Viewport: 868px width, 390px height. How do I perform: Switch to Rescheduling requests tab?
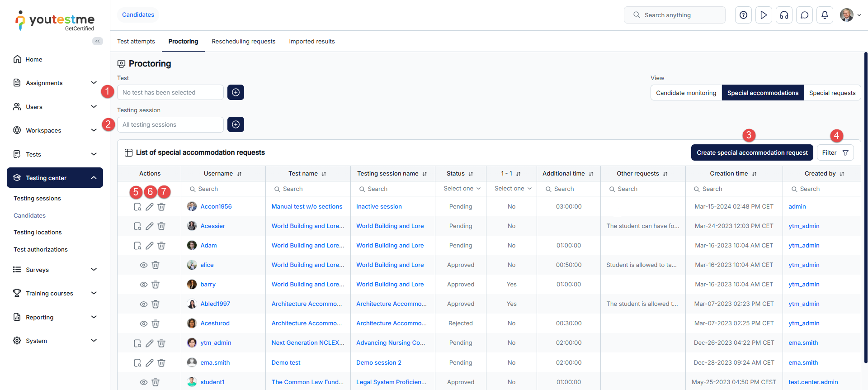coord(243,41)
